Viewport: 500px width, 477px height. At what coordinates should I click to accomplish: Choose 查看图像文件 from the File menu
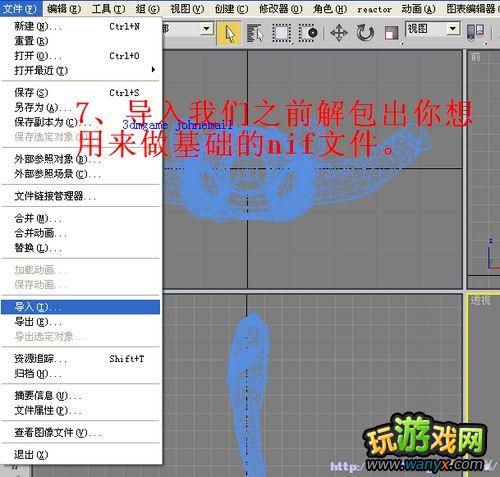(x=81, y=433)
